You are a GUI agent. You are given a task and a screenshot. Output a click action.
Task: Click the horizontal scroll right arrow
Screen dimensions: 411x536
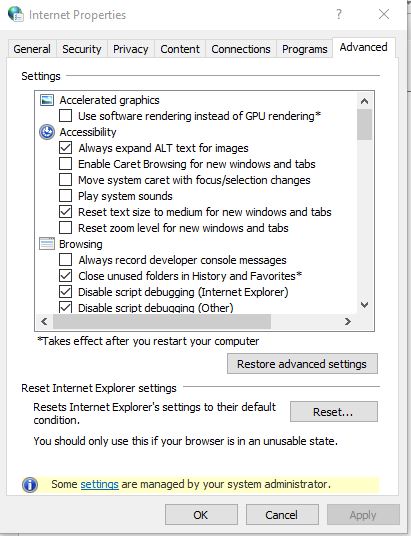coord(348,322)
